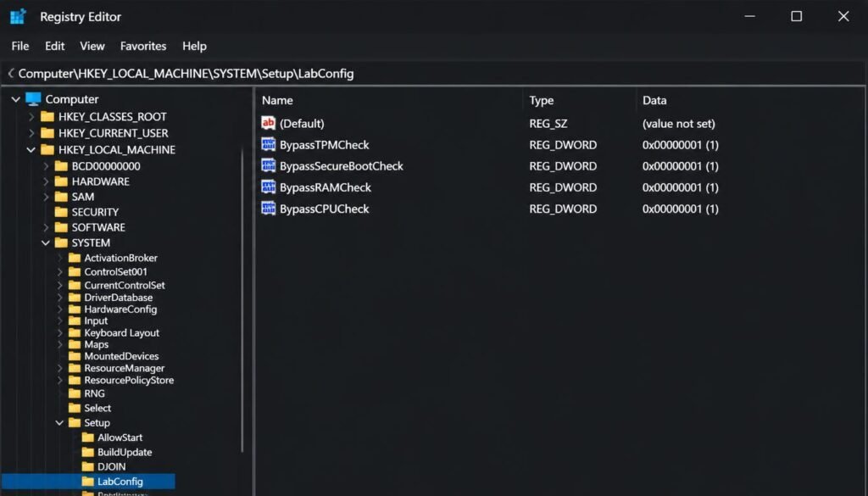Screen dimensions: 868x496
Task: Click the LabConfig folder icon
Action: point(87,482)
